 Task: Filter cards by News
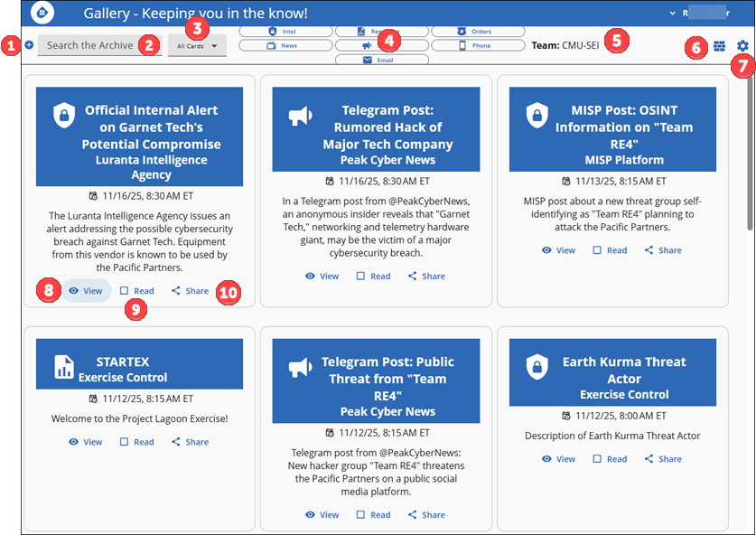click(285, 45)
